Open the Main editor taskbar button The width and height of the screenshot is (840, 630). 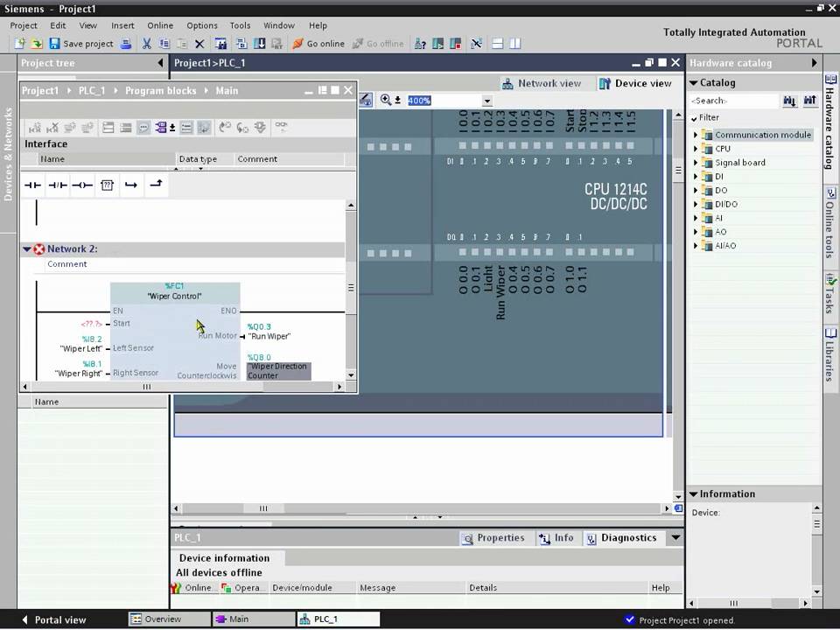tap(254, 619)
